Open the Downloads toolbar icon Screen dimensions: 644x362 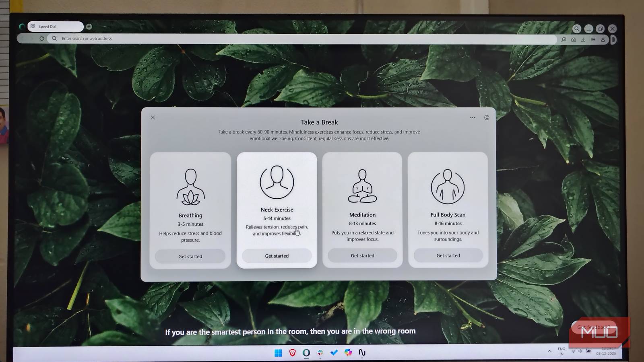[x=583, y=39]
